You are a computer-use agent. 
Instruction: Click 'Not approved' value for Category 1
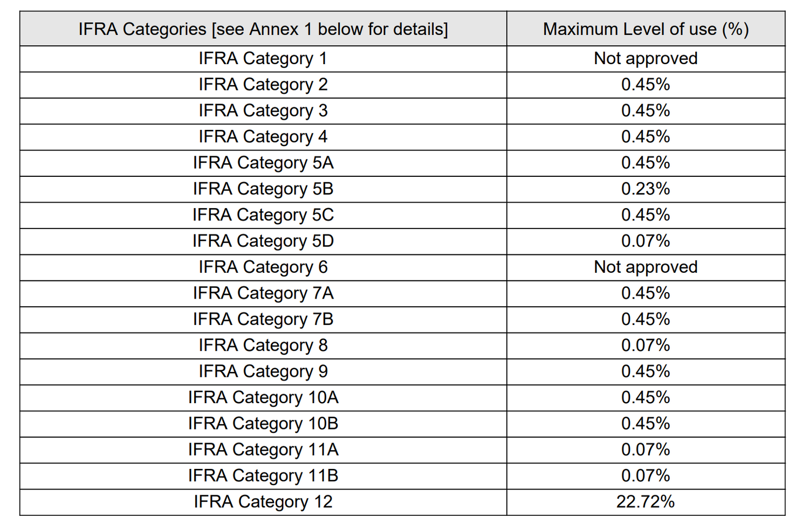[x=646, y=58]
